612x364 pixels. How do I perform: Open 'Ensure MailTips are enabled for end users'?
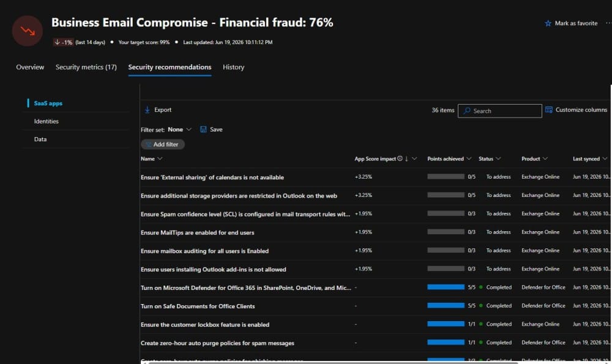197,232
